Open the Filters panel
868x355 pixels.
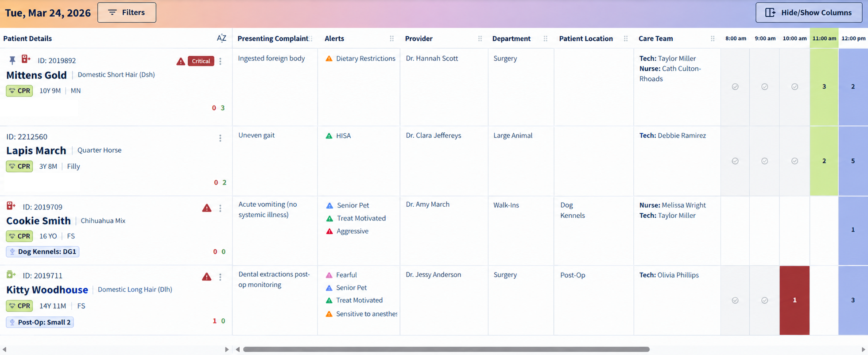[127, 12]
